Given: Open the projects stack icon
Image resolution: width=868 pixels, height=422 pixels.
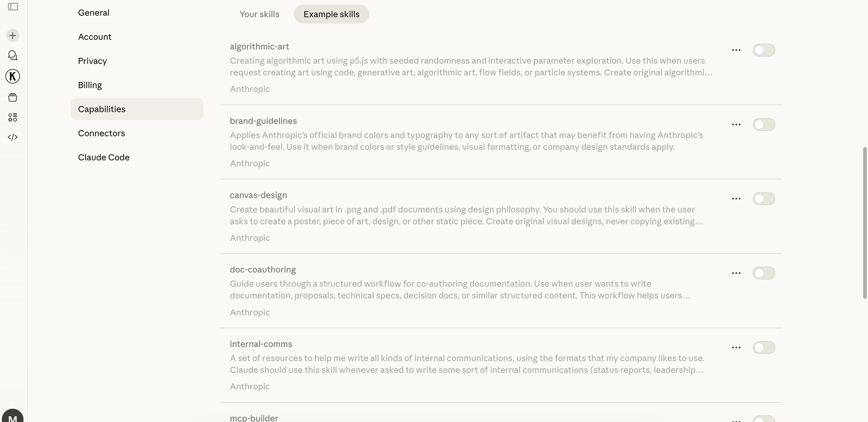Looking at the screenshot, I should coord(13,97).
